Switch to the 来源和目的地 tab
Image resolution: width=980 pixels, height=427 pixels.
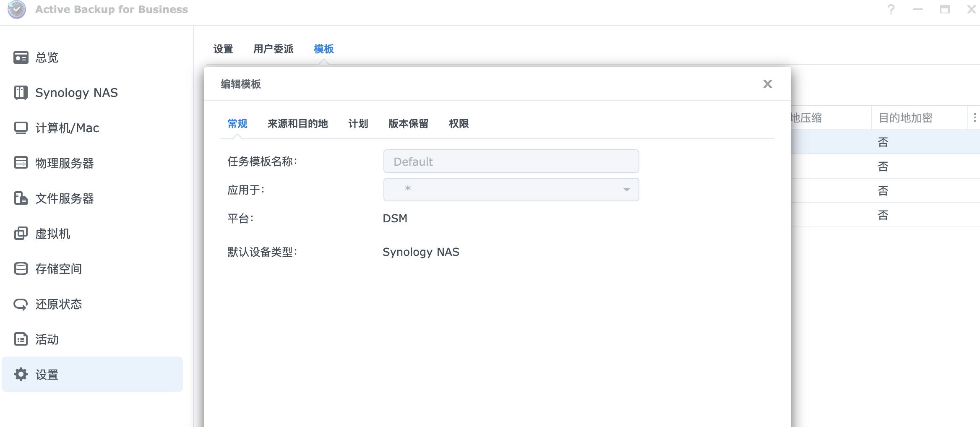pos(297,124)
